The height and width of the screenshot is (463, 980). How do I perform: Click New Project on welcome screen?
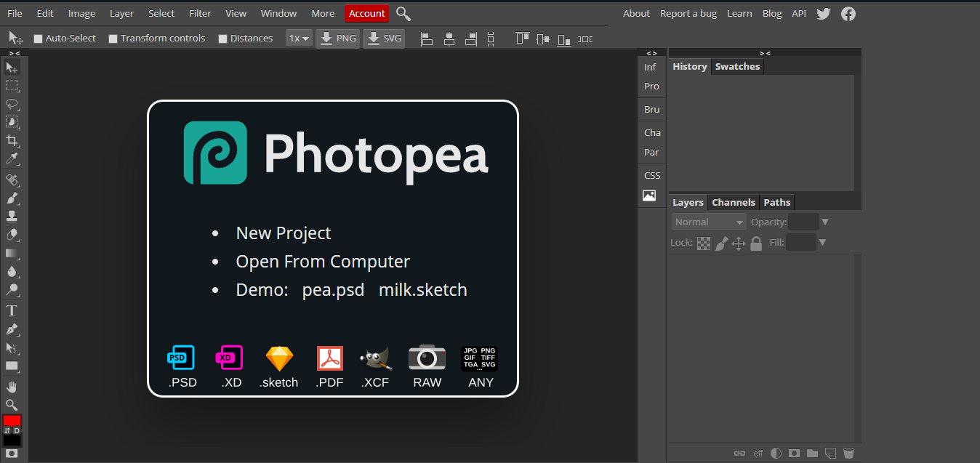pos(284,233)
